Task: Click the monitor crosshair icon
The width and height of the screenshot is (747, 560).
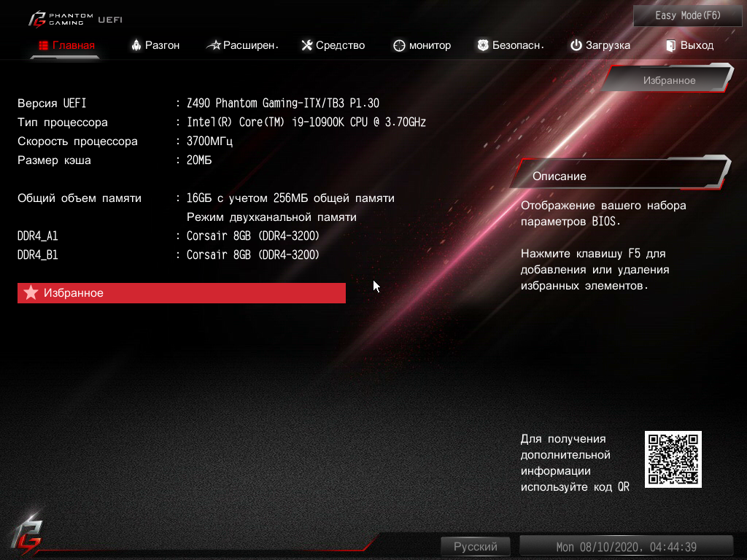Action: click(x=399, y=46)
